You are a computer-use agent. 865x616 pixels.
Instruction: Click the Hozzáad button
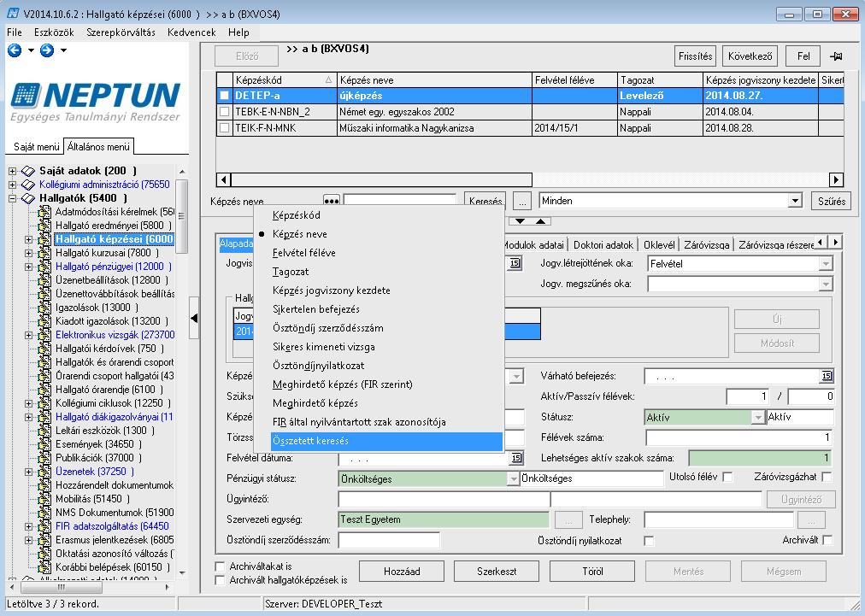click(x=402, y=572)
